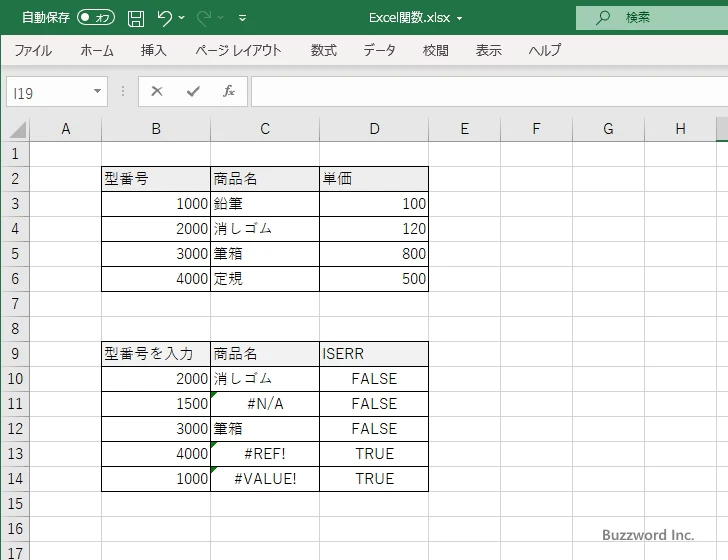Select column A header
Image resolution: width=728 pixels, height=560 pixels.
coord(65,129)
